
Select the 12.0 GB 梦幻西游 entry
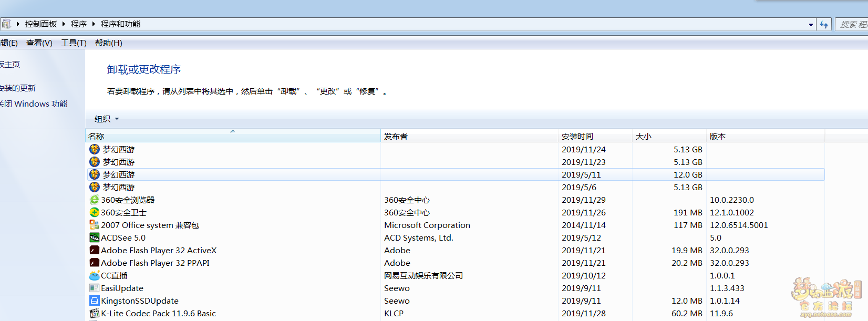pos(119,174)
